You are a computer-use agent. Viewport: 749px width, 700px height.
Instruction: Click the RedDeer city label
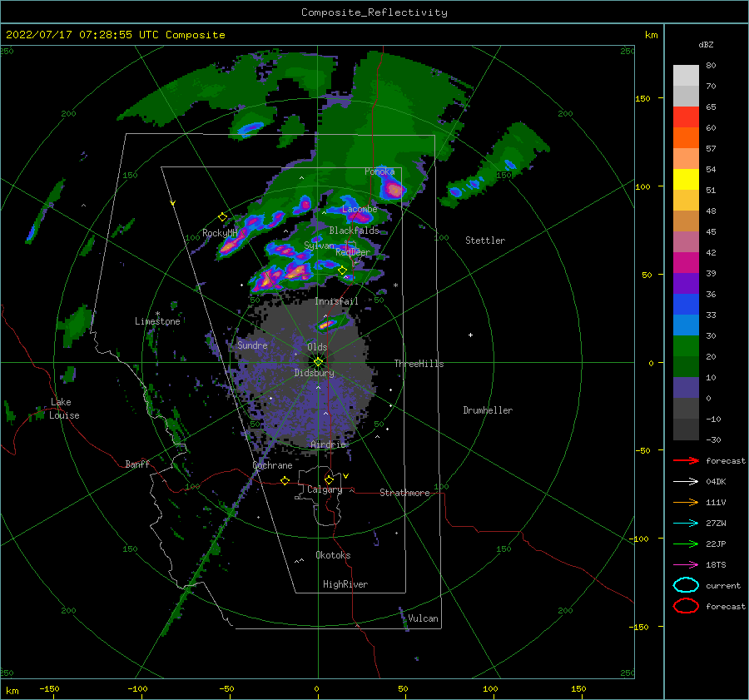point(353,252)
